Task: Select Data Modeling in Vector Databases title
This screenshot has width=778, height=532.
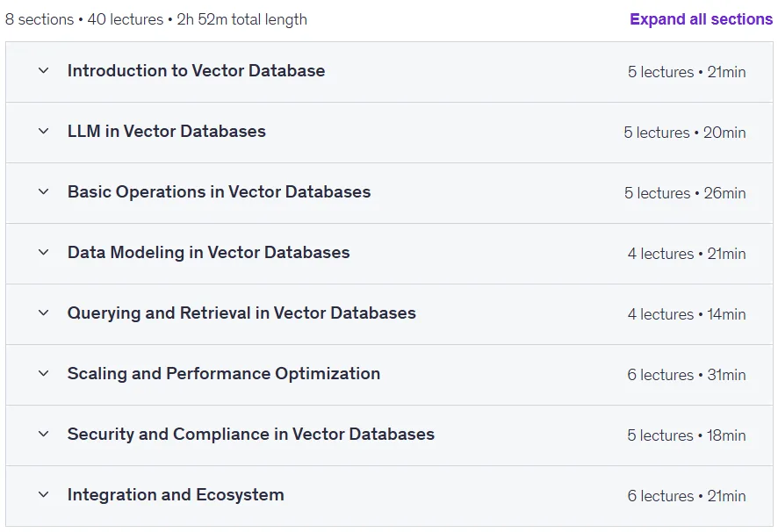Action: click(x=208, y=252)
